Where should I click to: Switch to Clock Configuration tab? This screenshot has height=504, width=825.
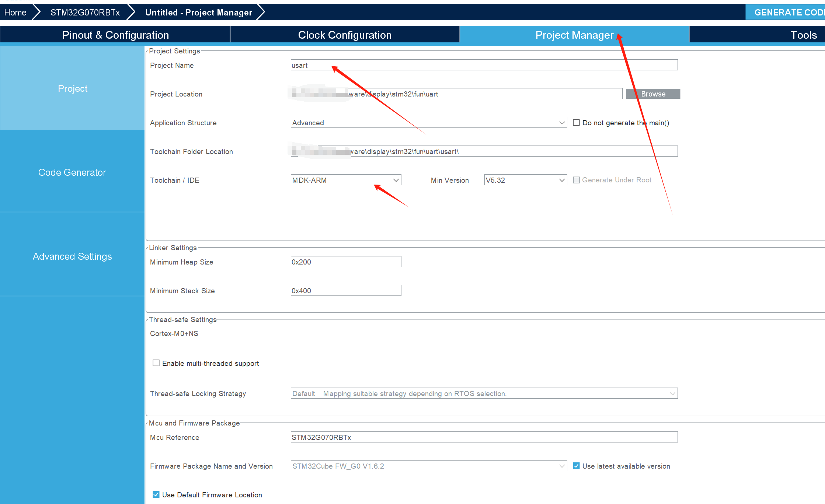[344, 35]
